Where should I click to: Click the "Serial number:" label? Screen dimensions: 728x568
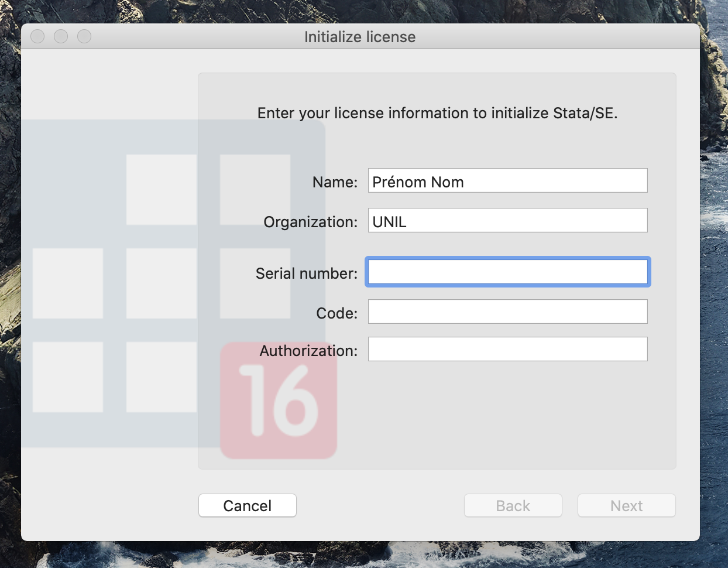306,273
